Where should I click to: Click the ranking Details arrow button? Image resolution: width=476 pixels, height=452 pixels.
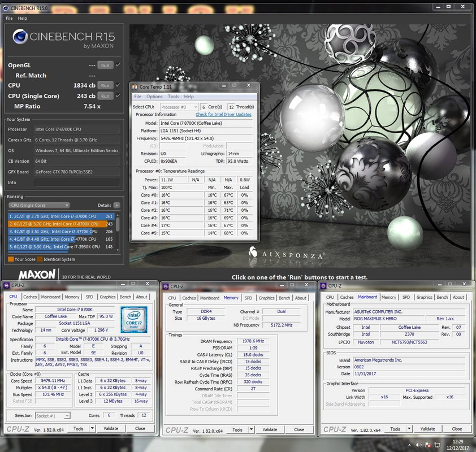(116, 205)
